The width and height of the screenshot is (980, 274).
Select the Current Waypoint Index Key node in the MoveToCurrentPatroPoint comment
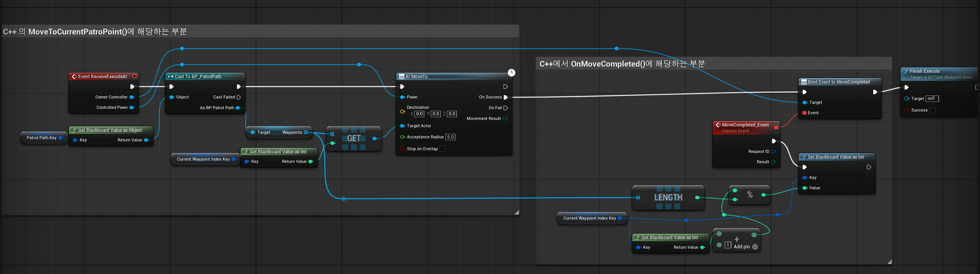206,159
